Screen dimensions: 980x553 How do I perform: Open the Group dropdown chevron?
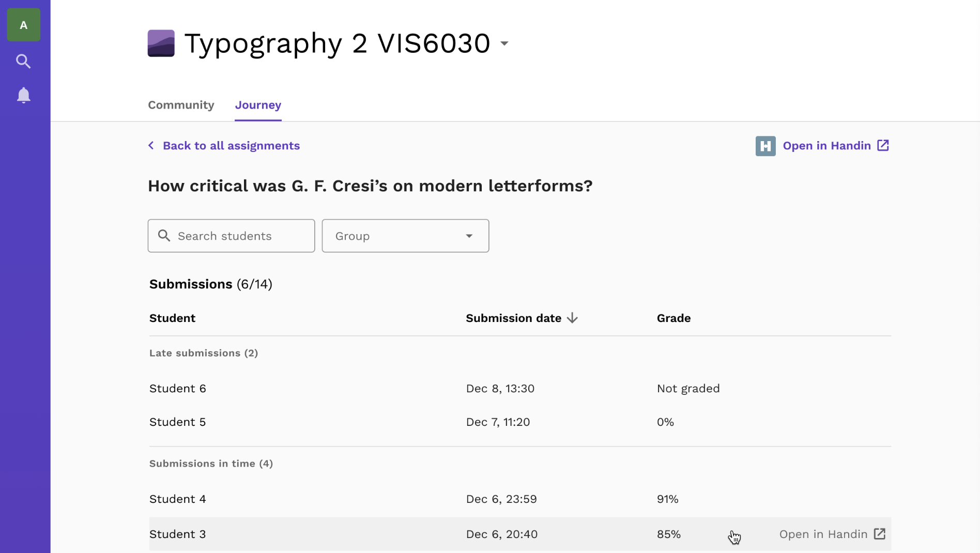[469, 236]
